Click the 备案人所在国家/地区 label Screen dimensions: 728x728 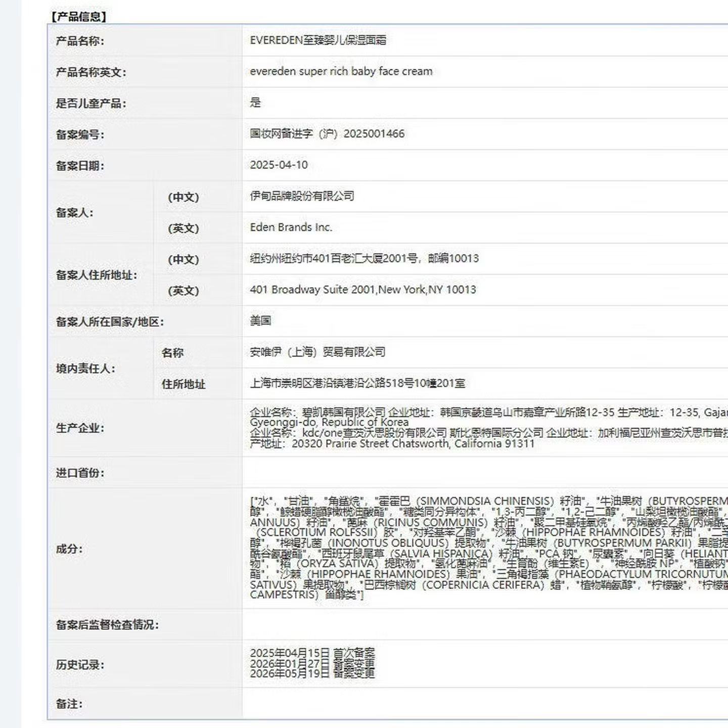[110, 322]
